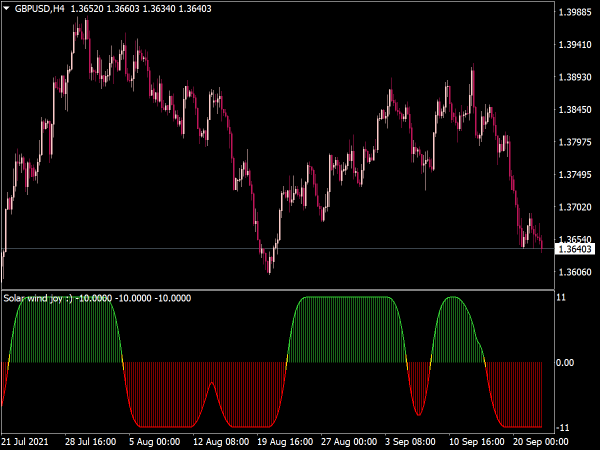Image resolution: width=600 pixels, height=450 pixels.
Task: Click the OHLC values 1.36520 1.36603 1.36340 1.36403
Action: [x=141, y=8]
